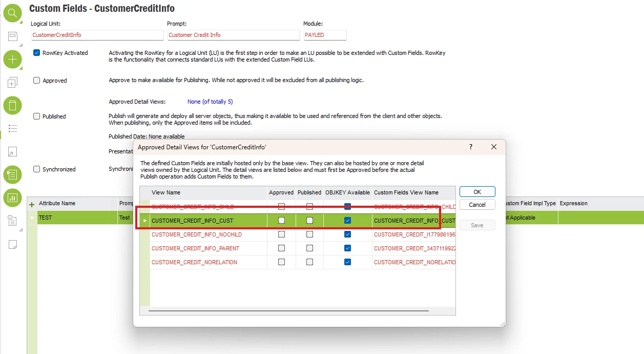The image size is (644, 354).
Task: Click the horizontal scrollbar in the dialog table
Action: click(288, 310)
